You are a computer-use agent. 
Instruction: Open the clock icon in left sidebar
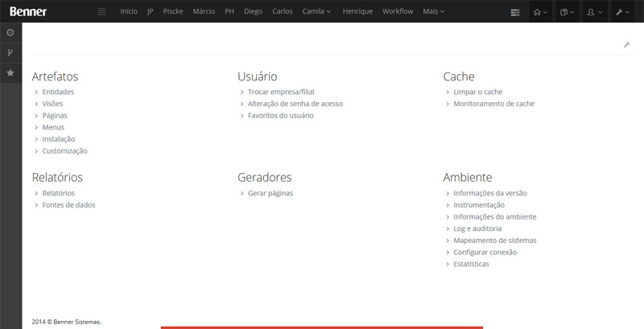pos(10,32)
